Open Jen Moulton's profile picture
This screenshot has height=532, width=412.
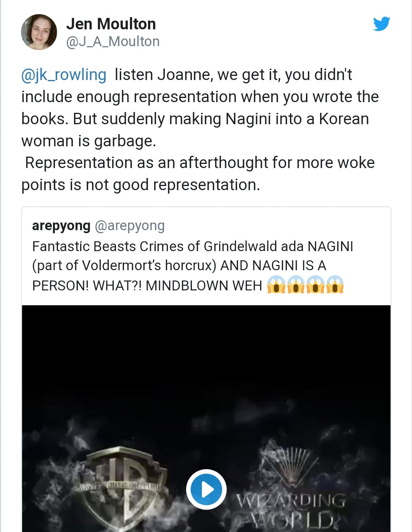[x=39, y=32]
